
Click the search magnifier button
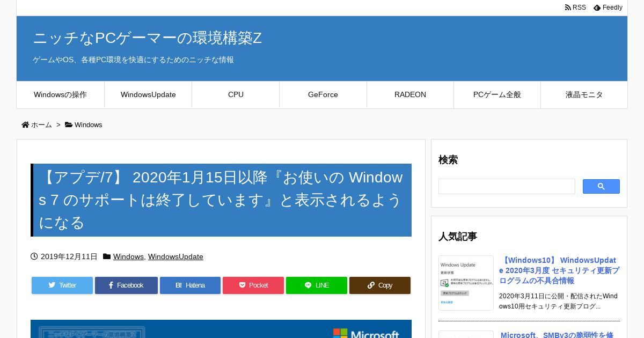pyautogui.click(x=601, y=186)
